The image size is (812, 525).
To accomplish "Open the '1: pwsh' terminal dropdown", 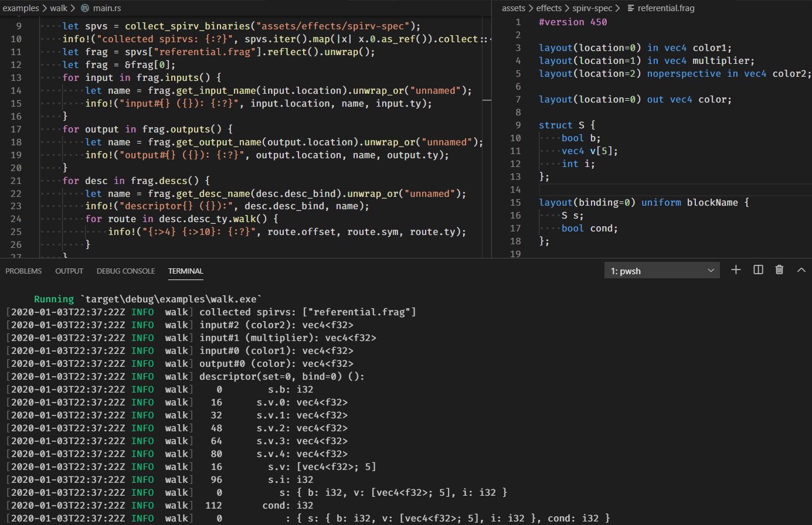I will click(662, 271).
